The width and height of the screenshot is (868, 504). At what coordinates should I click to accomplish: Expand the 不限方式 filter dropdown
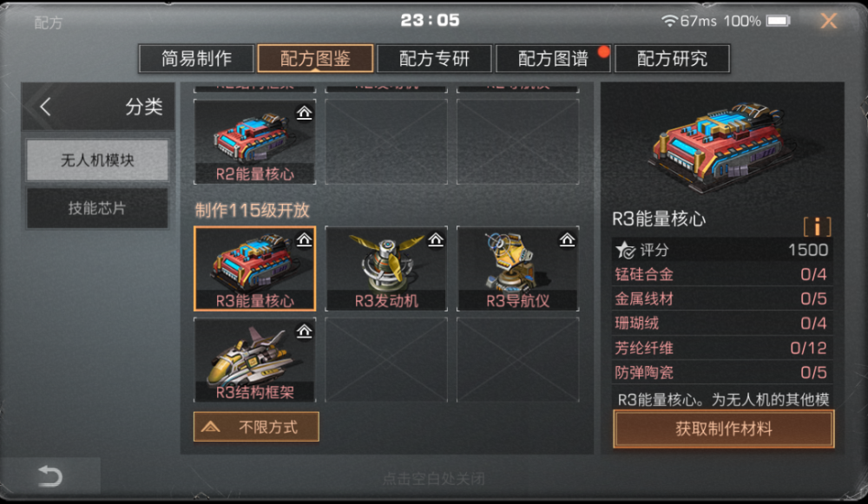[x=256, y=427]
